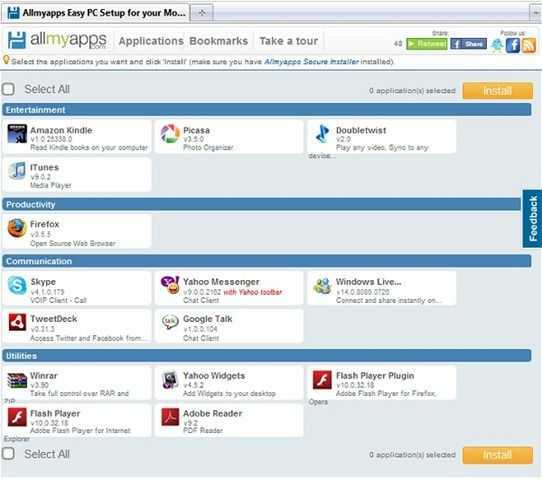Click the Yahoo Messenger icon
This screenshot has height=480, width=542.
(170, 285)
